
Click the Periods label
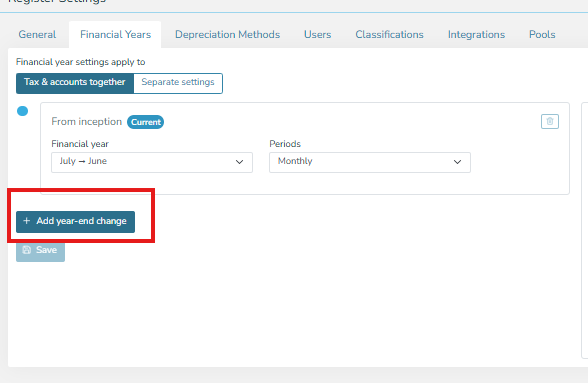coord(285,144)
